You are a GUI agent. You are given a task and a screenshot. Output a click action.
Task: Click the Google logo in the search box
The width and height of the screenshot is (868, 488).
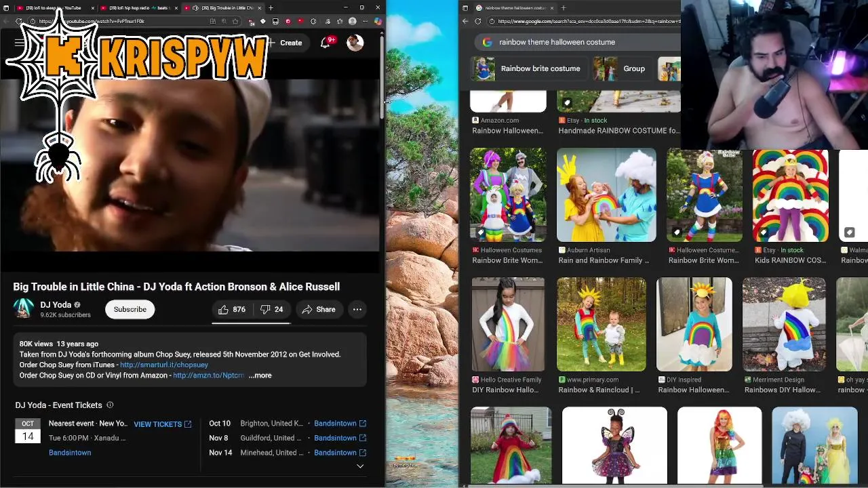coord(487,42)
